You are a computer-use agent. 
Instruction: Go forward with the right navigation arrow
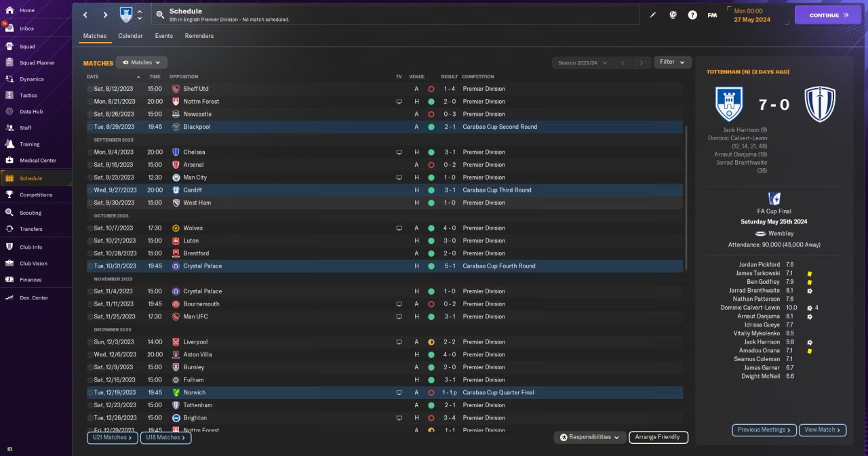(x=105, y=15)
